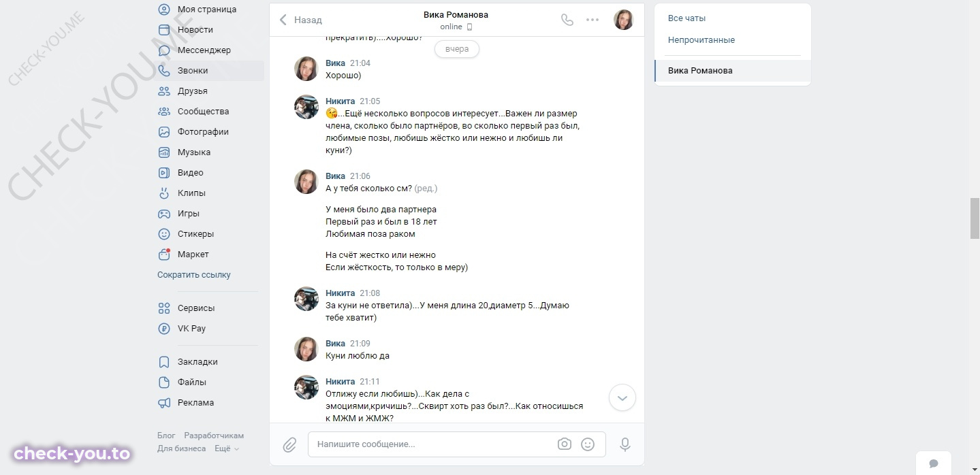Image resolution: width=980 pixels, height=475 pixels.
Task: Click the floating chat bubble icon at bottom right
Action: (934, 464)
